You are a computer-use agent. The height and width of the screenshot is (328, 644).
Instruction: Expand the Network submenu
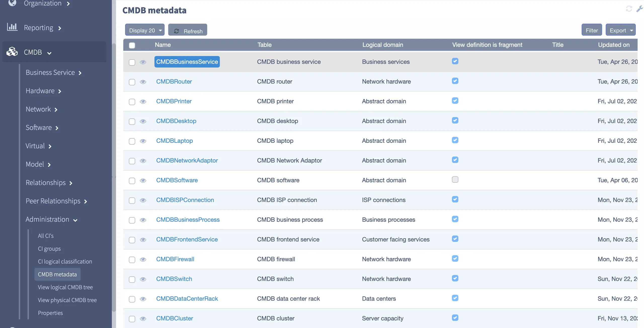pos(42,109)
